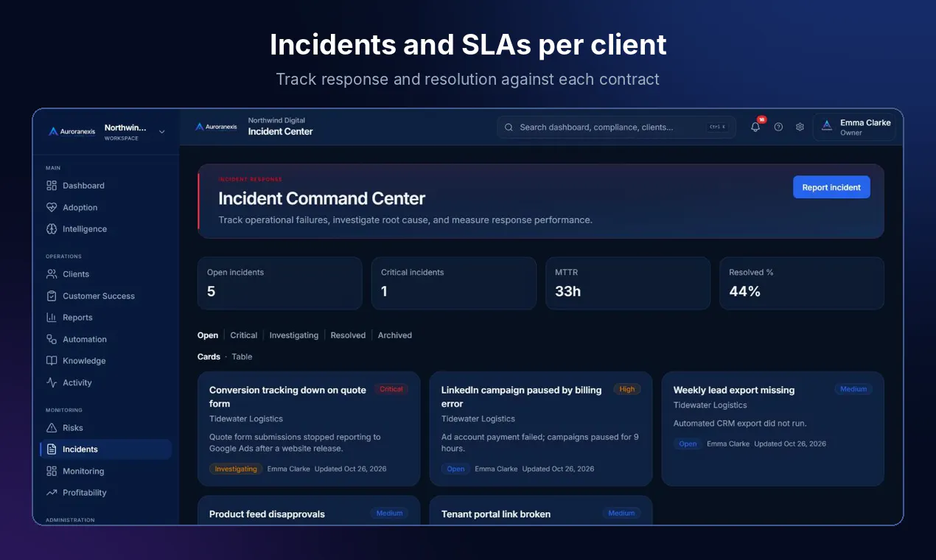This screenshot has width=936, height=560.
Task: Open notifications with the bell icon
Action: 755,127
